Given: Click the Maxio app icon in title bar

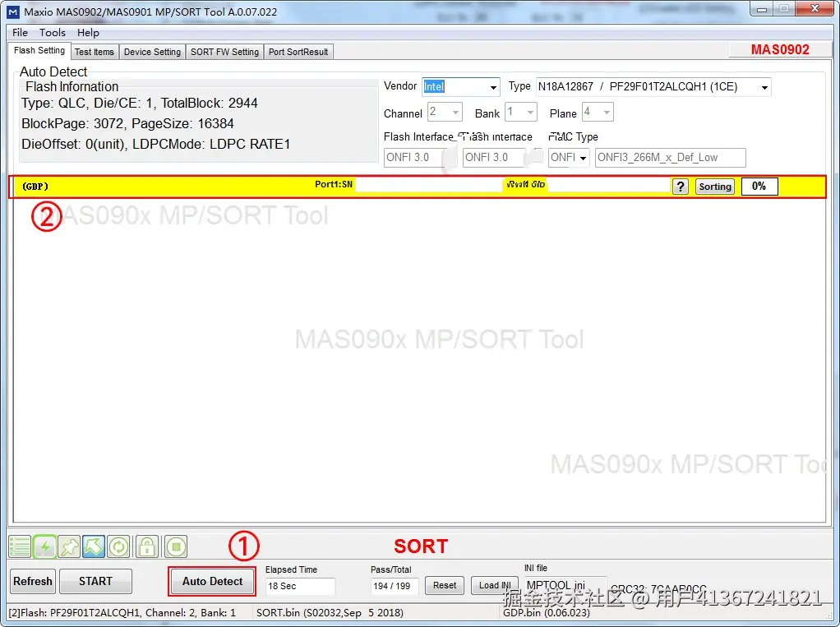Looking at the screenshot, I should (x=12, y=12).
